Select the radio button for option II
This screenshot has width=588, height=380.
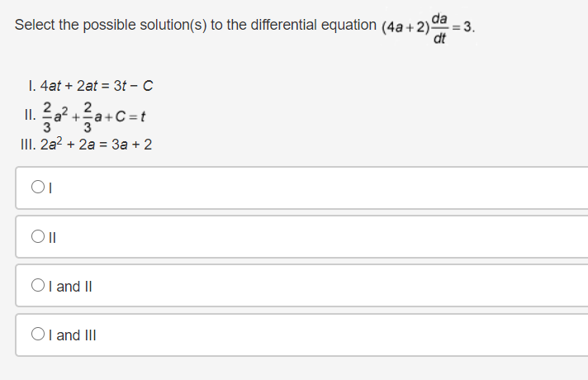pyautogui.click(x=37, y=238)
